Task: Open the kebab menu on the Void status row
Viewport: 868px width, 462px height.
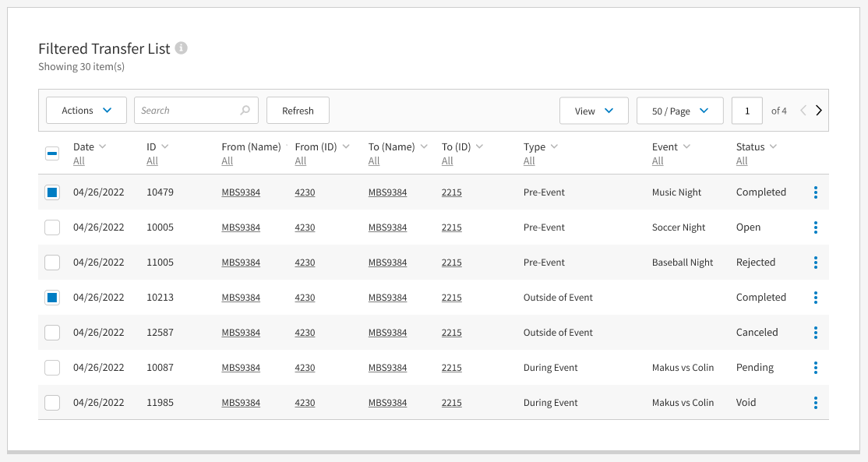Action: 816,402
